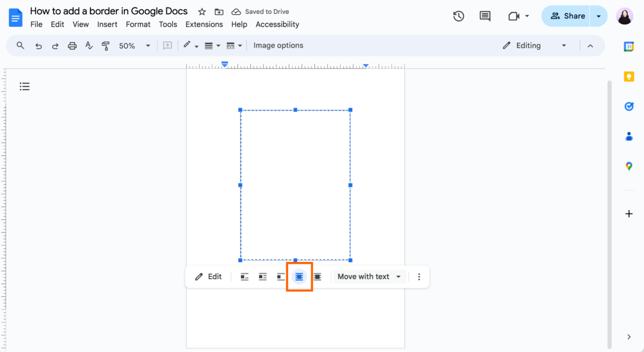Click the Share button
The height and width of the screenshot is (352, 644).
[x=568, y=16]
